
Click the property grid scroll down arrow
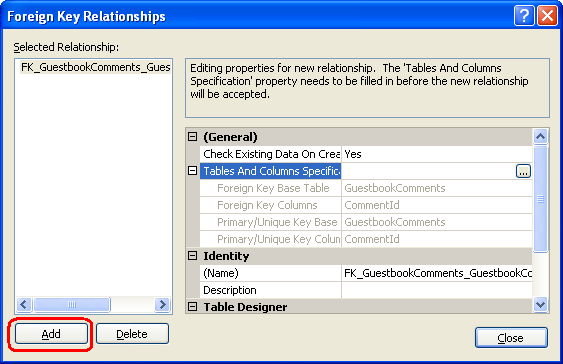pos(540,305)
